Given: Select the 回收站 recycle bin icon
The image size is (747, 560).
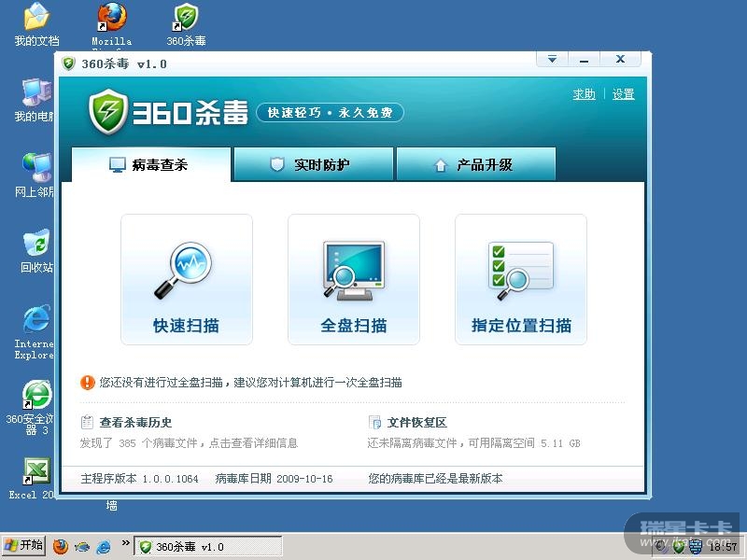Looking at the screenshot, I should click(36, 251).
